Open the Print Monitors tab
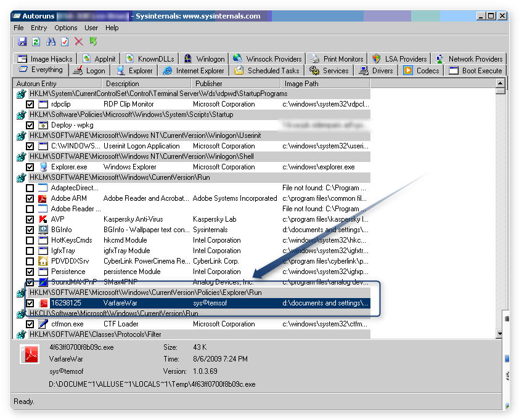The height and width of the screenshot is (420, 519). click(x=337, y=59)
